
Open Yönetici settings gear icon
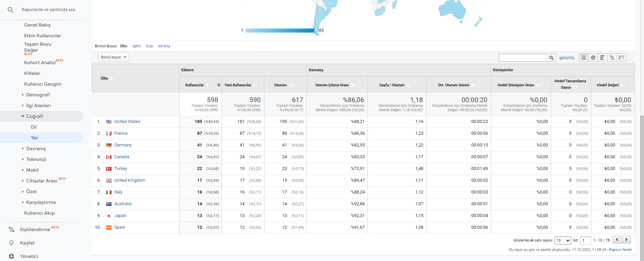point(11,256)
